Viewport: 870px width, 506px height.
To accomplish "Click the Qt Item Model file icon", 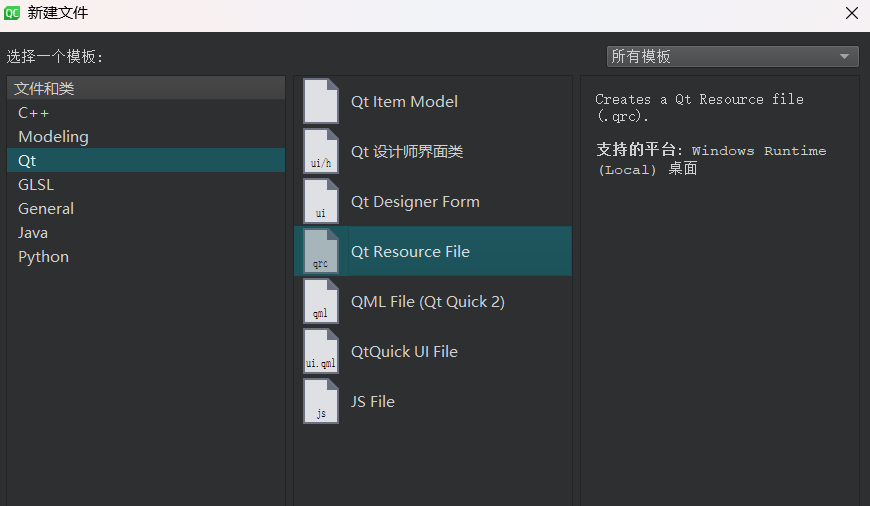I will coord(321,101).
